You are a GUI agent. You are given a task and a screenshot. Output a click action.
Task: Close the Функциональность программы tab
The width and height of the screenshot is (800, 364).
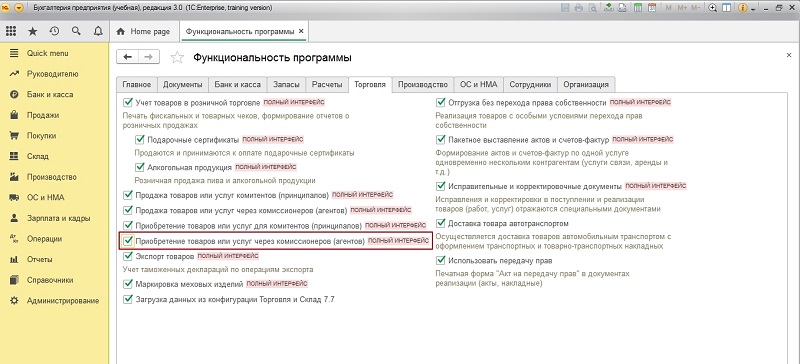[x=301, y=32]
